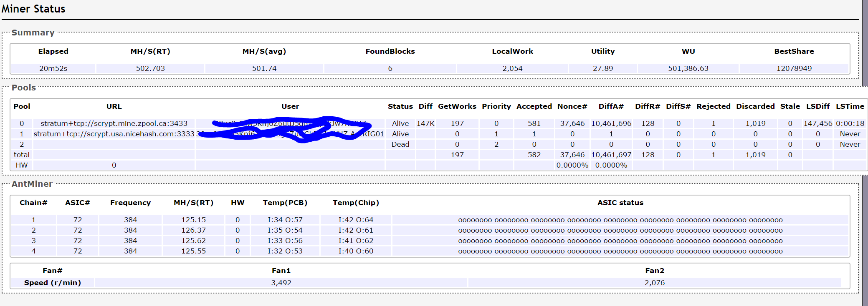
Task: Click Temp(Chip) value for chain 3
Action: coord(356,241)
